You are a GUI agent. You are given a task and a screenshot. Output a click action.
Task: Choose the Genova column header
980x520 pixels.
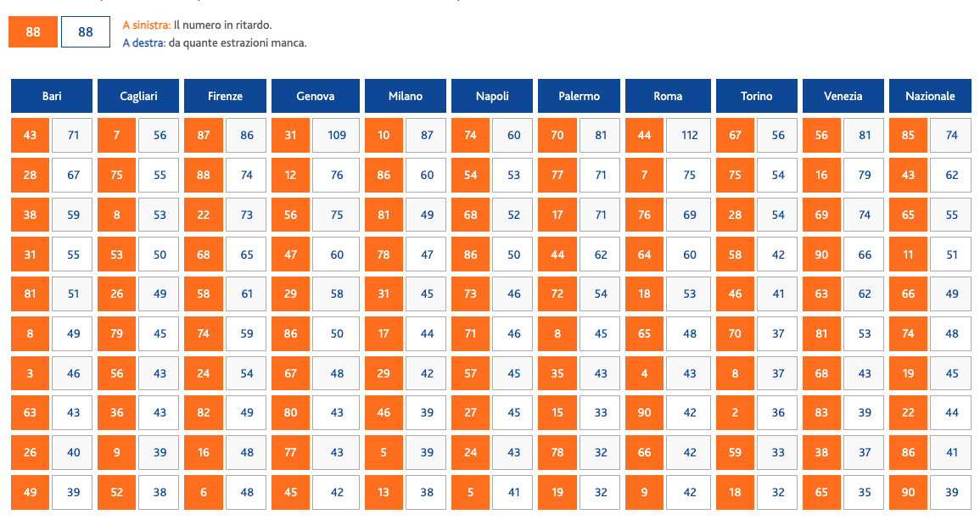click(316, 96)
